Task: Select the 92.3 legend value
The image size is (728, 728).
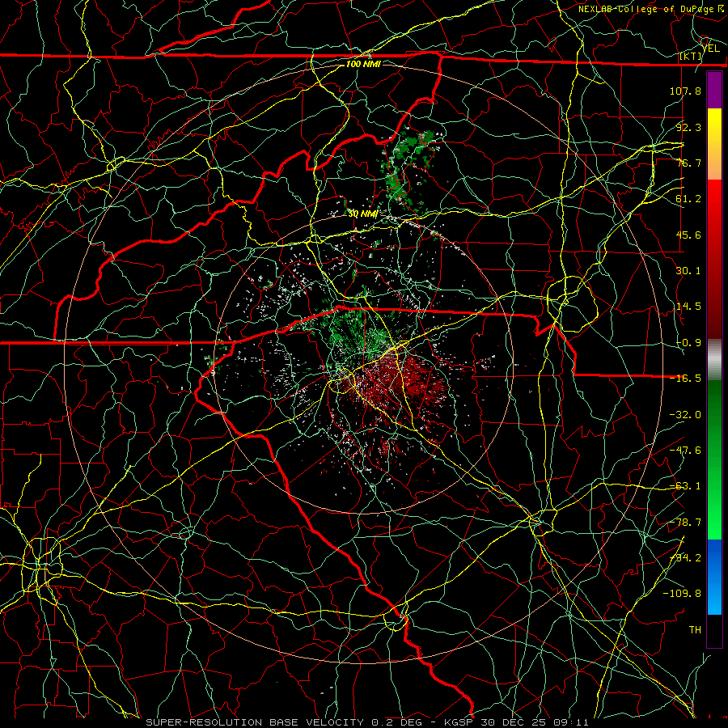Action: point(688,127)
